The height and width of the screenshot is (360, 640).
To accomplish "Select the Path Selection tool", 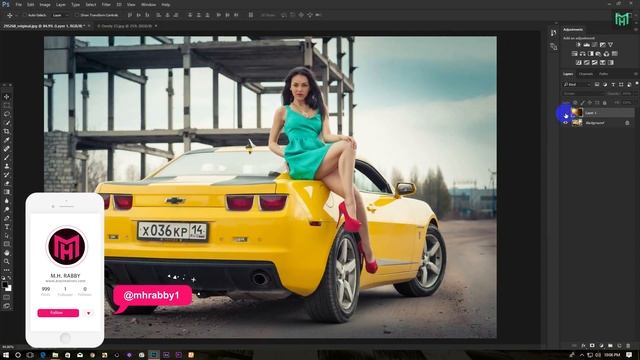I will click(x=7, y=236).
